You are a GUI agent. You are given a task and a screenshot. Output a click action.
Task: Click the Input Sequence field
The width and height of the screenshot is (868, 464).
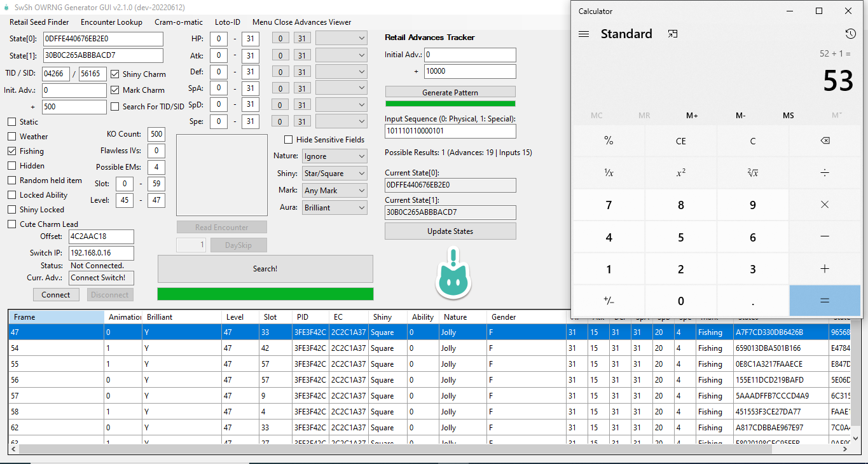(x=450, y=132)
